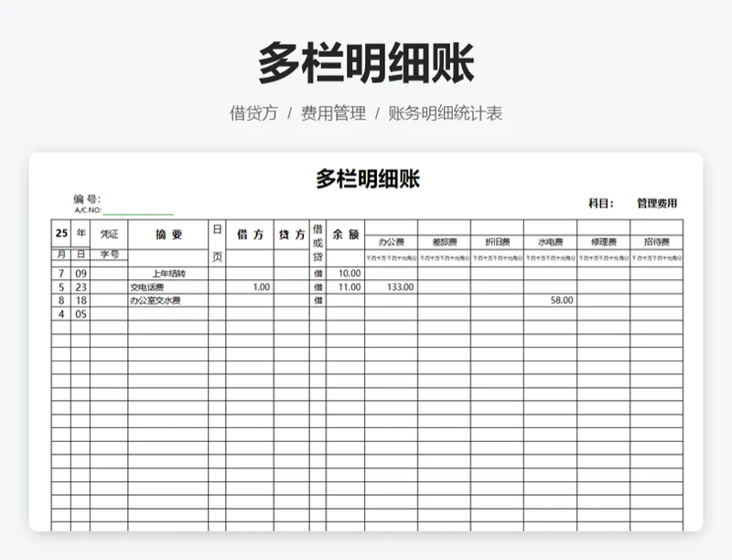Click the 11.00 balance cell
This screenshot has width=732, height=560.
point(346,287)
